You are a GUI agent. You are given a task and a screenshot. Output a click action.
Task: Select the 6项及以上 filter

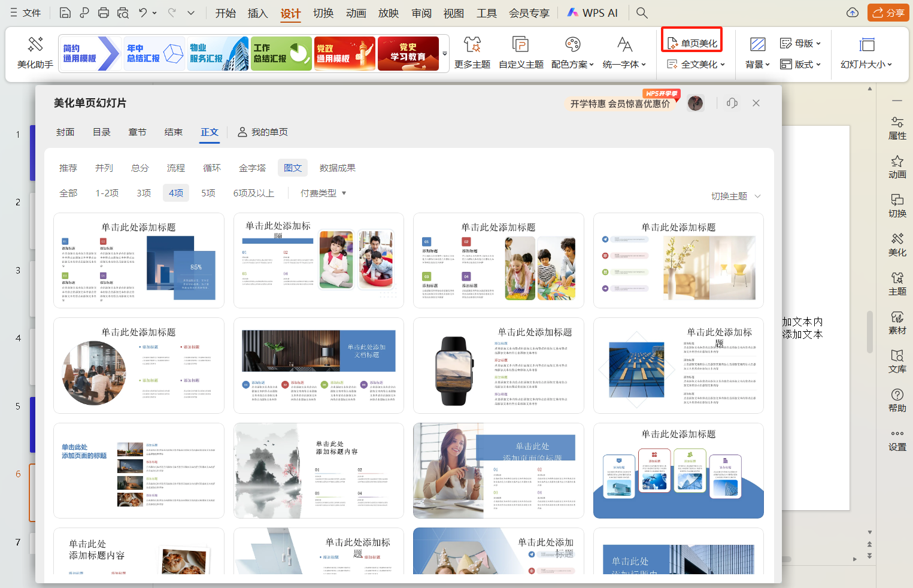click(254, 193)
